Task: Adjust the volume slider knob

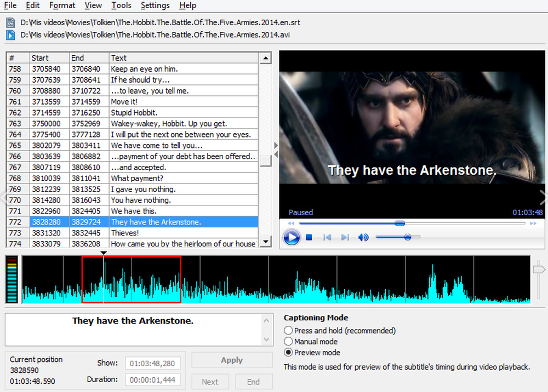Action: 408,238
